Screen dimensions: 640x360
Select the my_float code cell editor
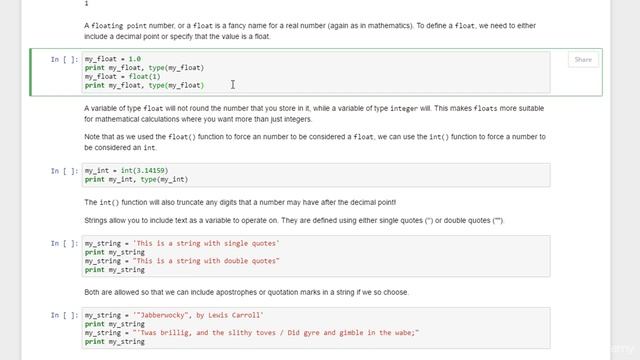(x=316, y=72)
